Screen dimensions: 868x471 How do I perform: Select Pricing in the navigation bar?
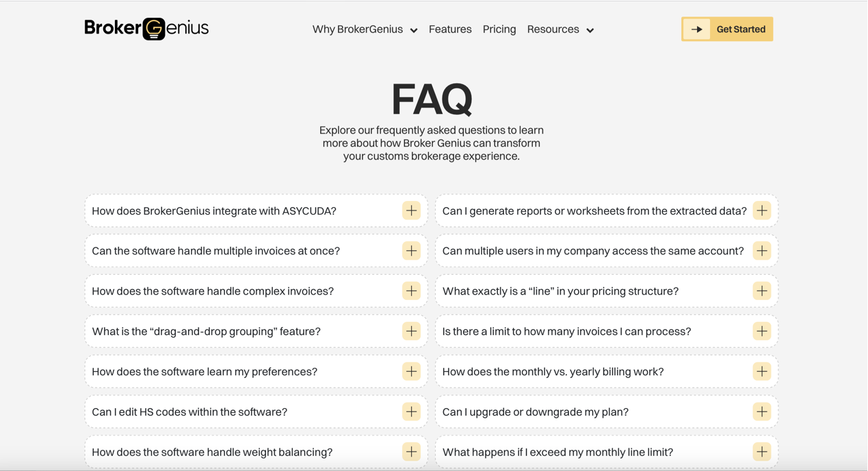(x=499, y=29)
